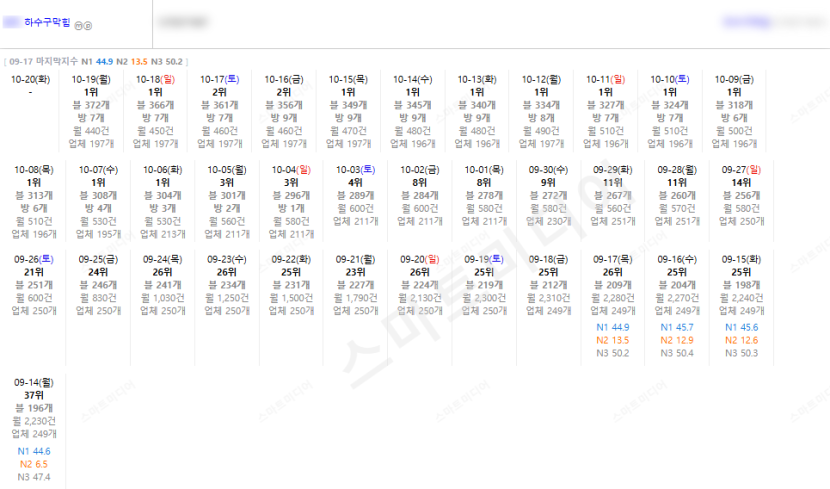Click '월 470건' under 10-15

click(x=348, y=131)
